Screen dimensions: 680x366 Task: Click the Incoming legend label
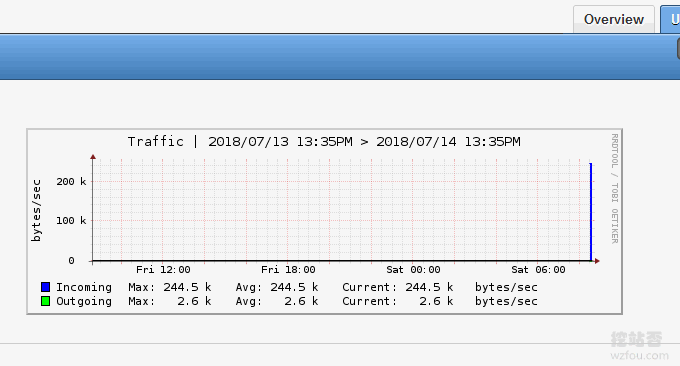click(84, 288)
